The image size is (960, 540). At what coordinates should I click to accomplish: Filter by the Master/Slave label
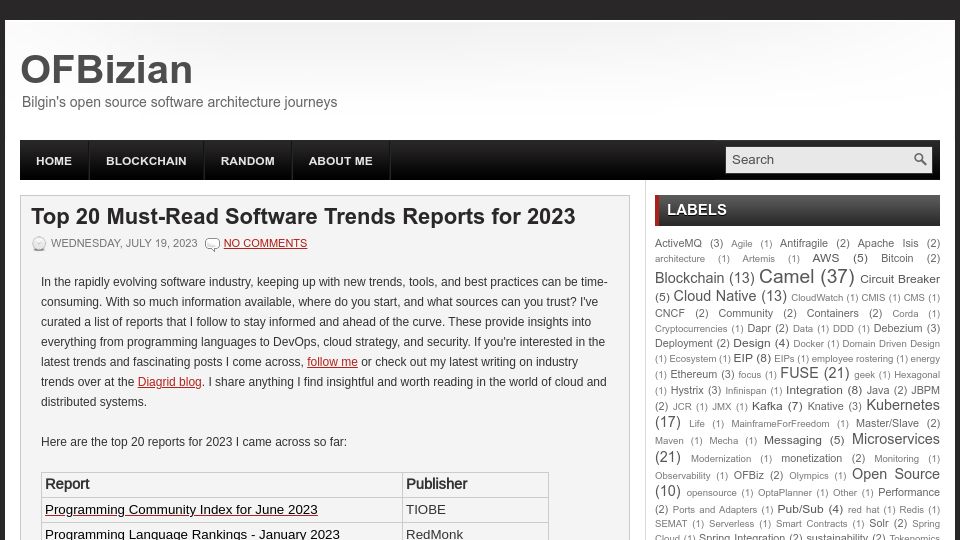tap(887, 423)
